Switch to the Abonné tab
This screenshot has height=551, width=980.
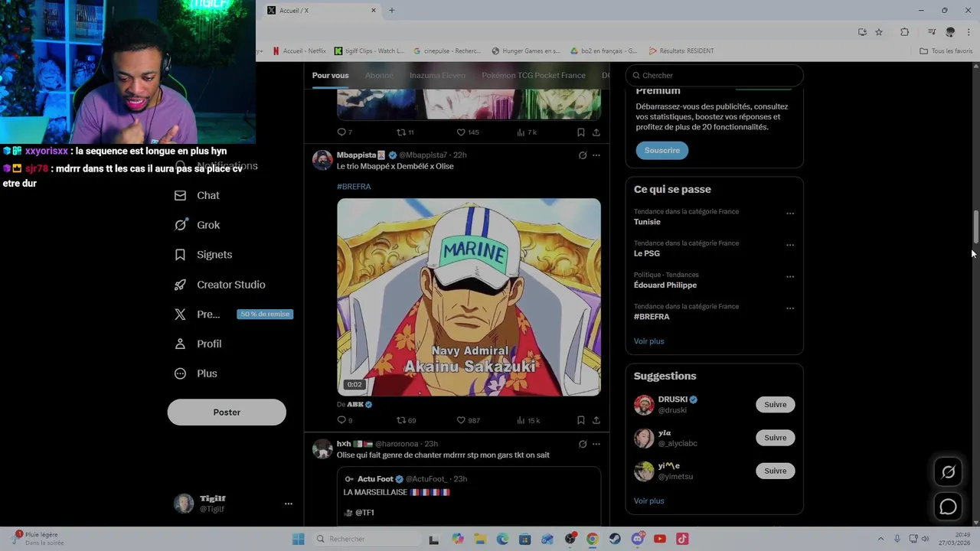pos(379,75)
